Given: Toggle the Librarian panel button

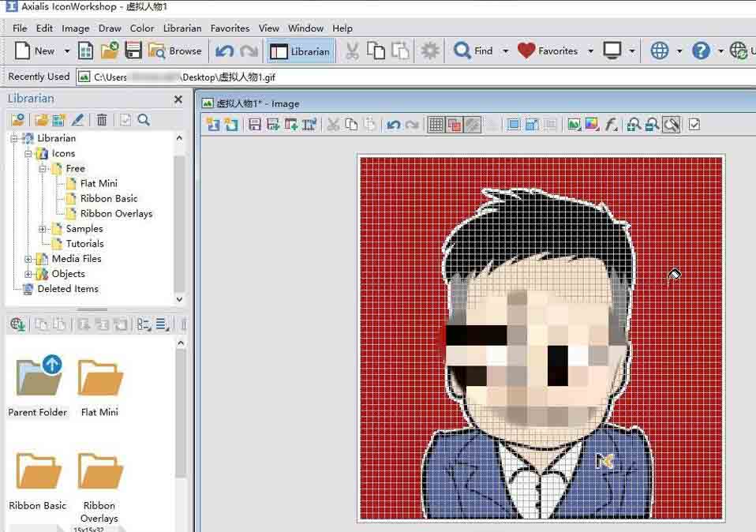Looking at the screenshot, I should (300, 51).
